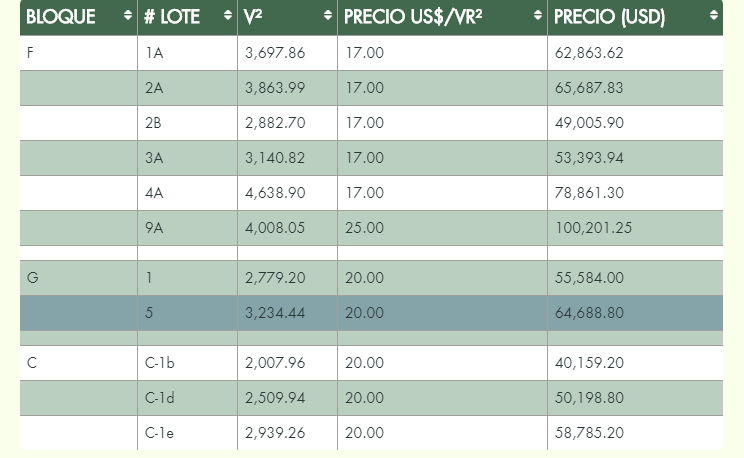This screenshot has width=744, height=458.
Task: Click lot C-1b in block C
Action: point(159,363)
